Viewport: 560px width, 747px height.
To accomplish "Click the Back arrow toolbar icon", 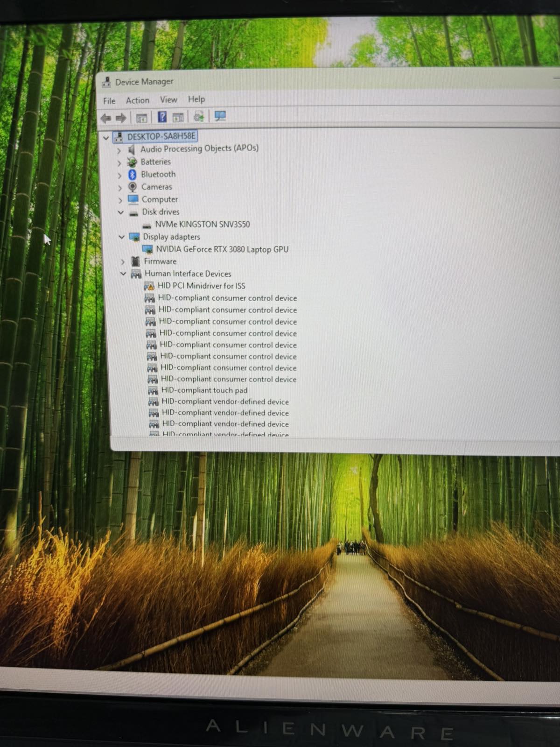I will [x=106, y=118].
